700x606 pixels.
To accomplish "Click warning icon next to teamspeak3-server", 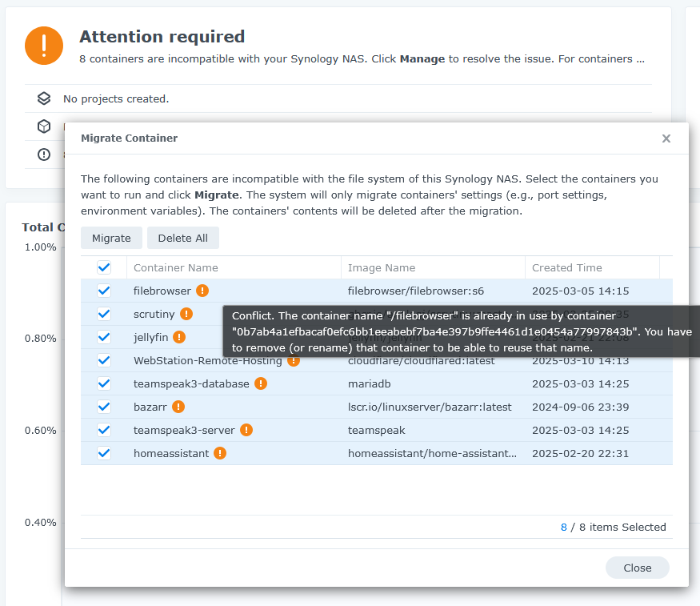I will click(x=246, y=430).
